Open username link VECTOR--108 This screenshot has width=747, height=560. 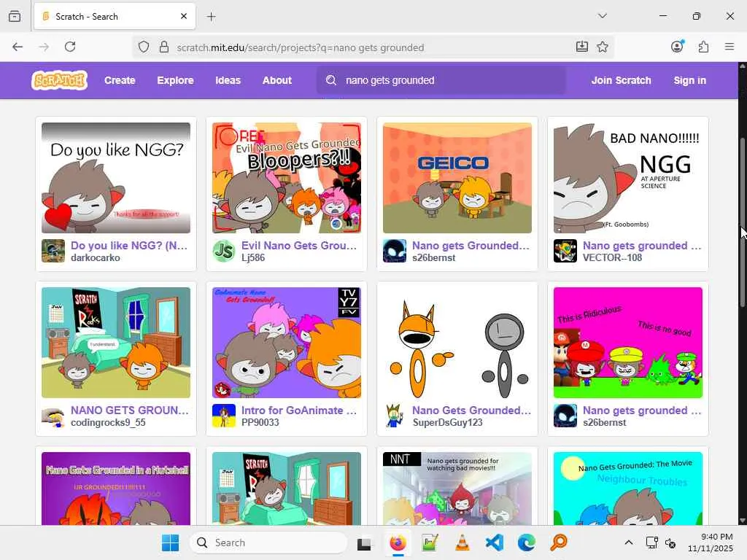(x=612, y=257)
